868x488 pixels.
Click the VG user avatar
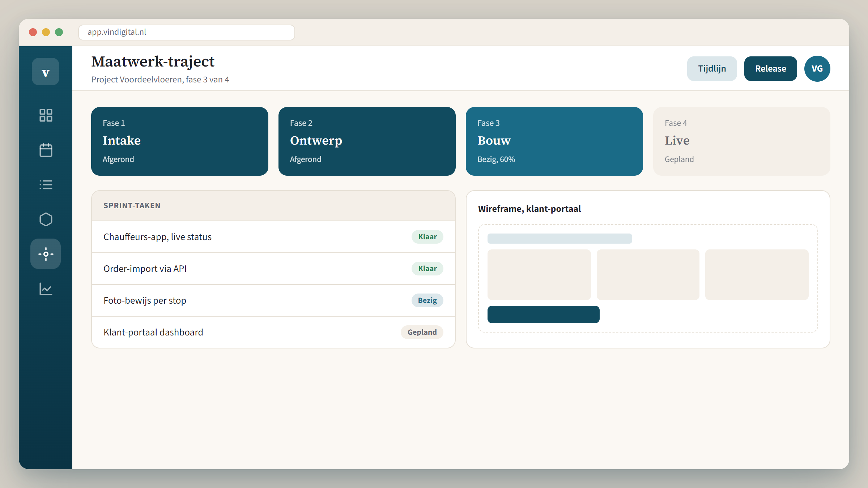click(817, 69)
